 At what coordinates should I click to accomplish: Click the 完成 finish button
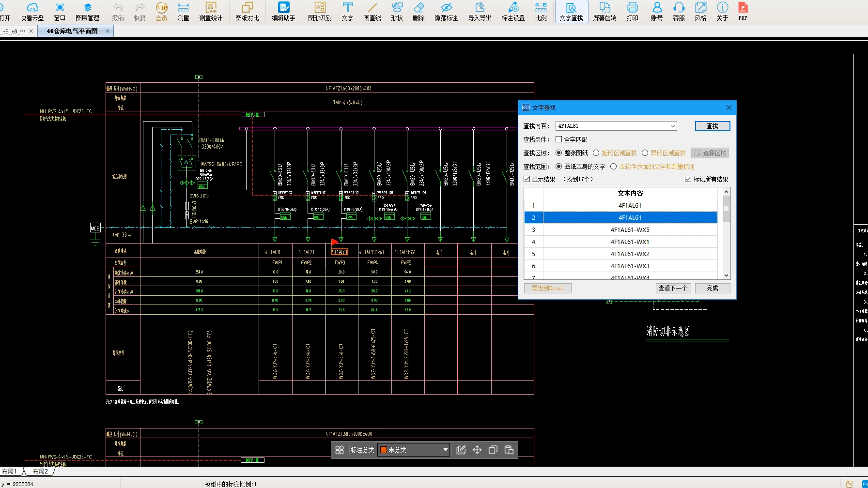coord(713,288)
